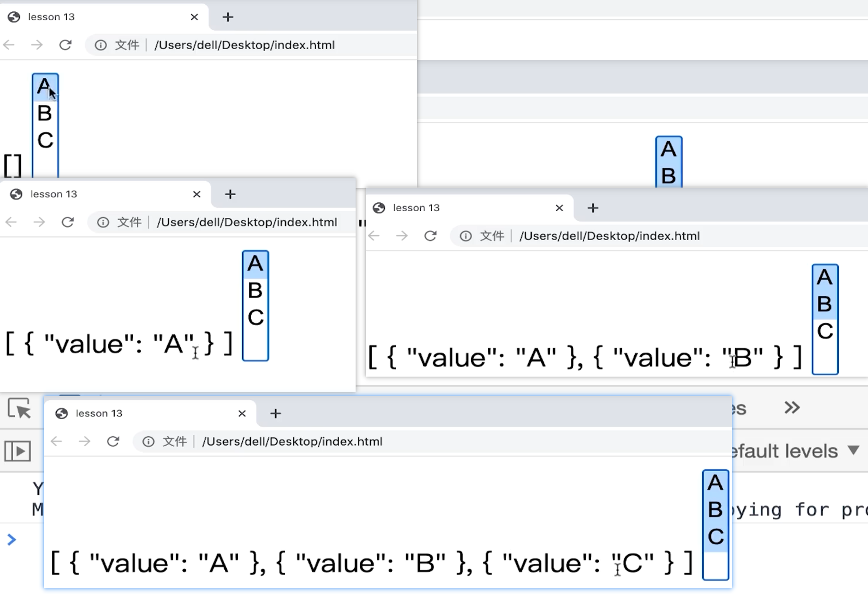Viewport: 868px width, 594px height.
Task: Reload the window showing values A, B, C
Action: tap(113, 441)
